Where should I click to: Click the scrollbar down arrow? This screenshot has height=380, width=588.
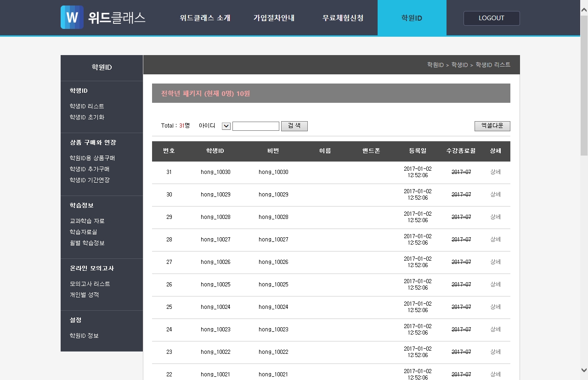584,370
